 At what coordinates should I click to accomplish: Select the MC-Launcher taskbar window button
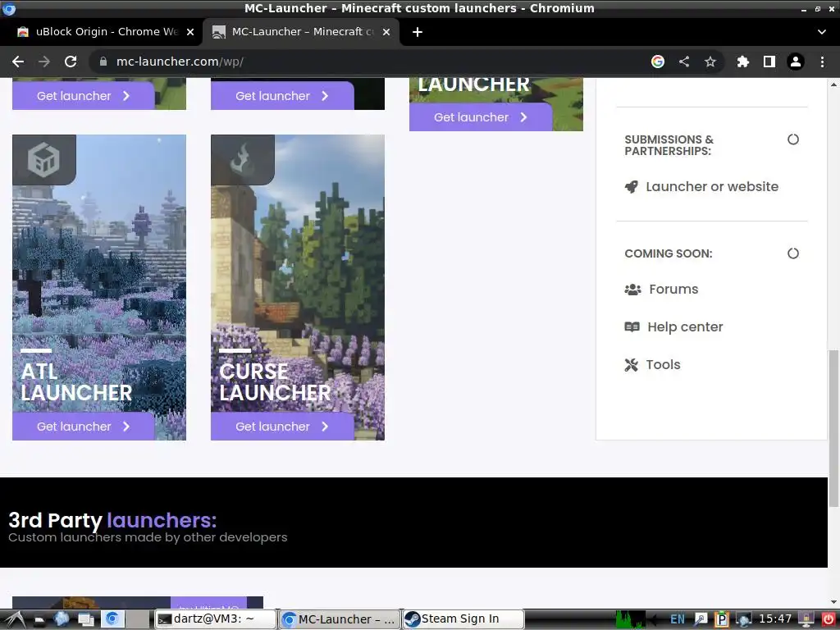(x=340, y=619)
